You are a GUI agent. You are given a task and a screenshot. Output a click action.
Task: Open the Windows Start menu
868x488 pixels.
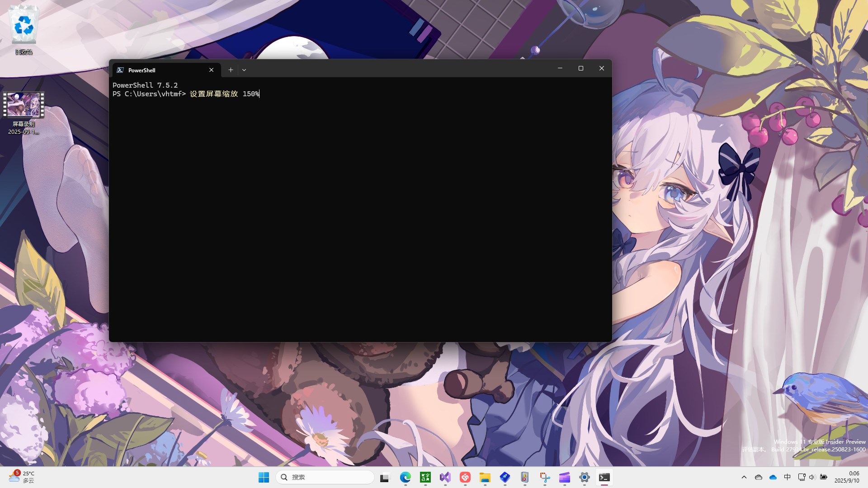(x=264, y=477)
